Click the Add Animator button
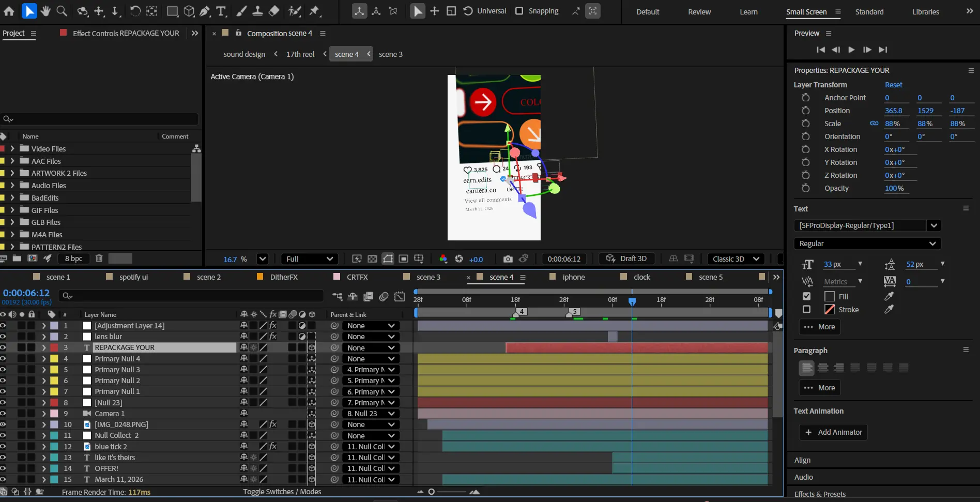 coord(833,432)
